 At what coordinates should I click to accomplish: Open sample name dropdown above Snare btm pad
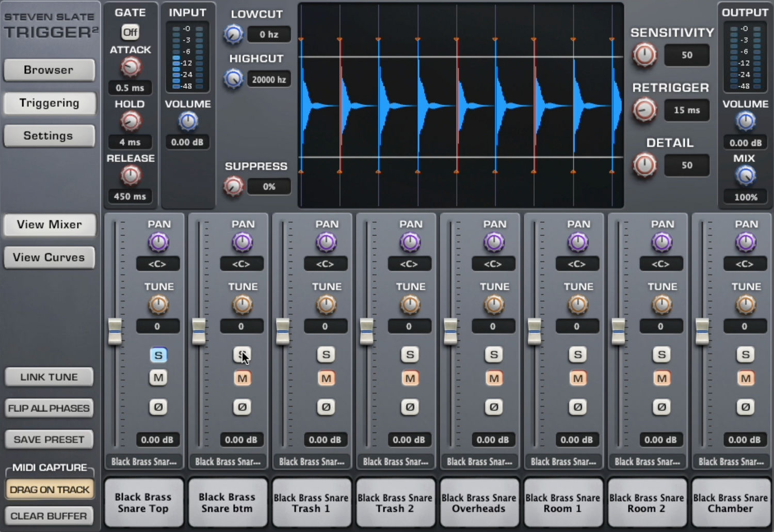tap(228, 462)
